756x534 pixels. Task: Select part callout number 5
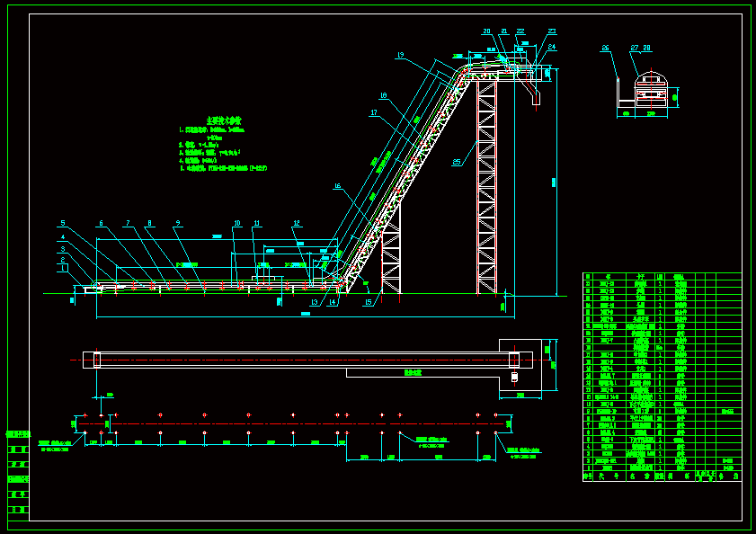tap(63, 223)
